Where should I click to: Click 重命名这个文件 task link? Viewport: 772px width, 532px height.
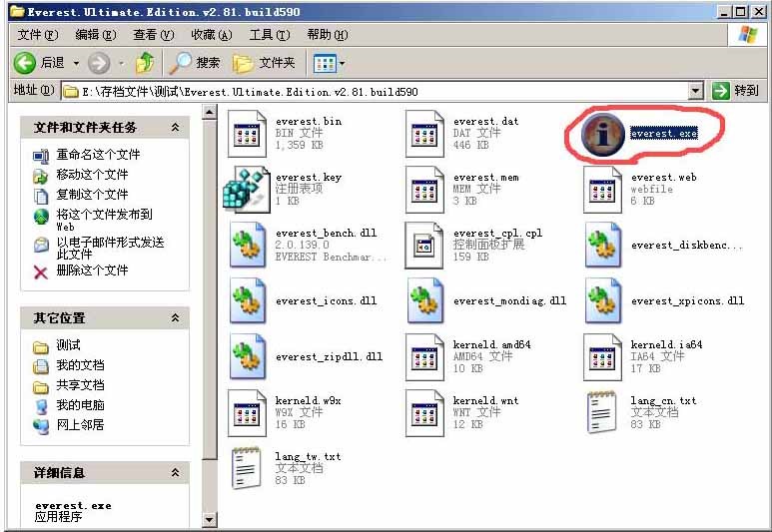(x=98, y=155)
